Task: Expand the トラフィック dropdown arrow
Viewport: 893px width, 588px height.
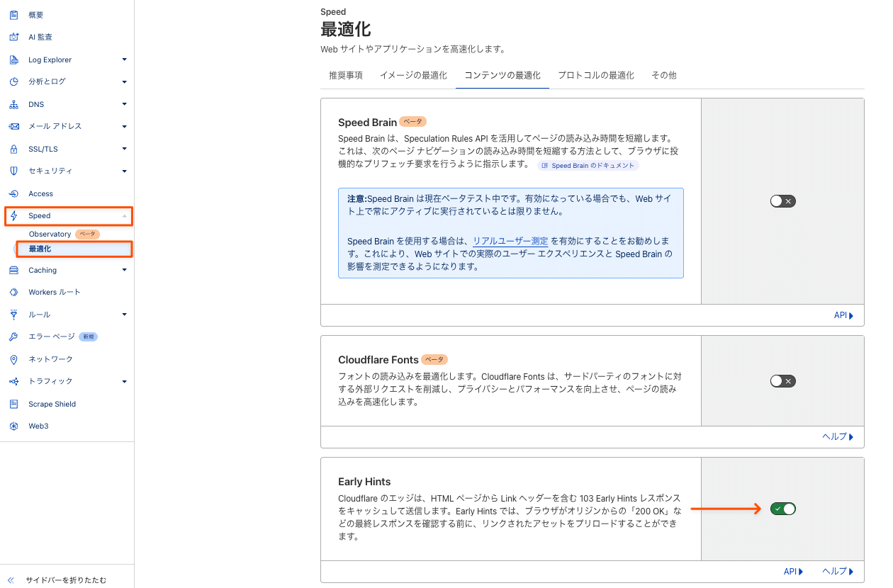Action: point(124,382)
